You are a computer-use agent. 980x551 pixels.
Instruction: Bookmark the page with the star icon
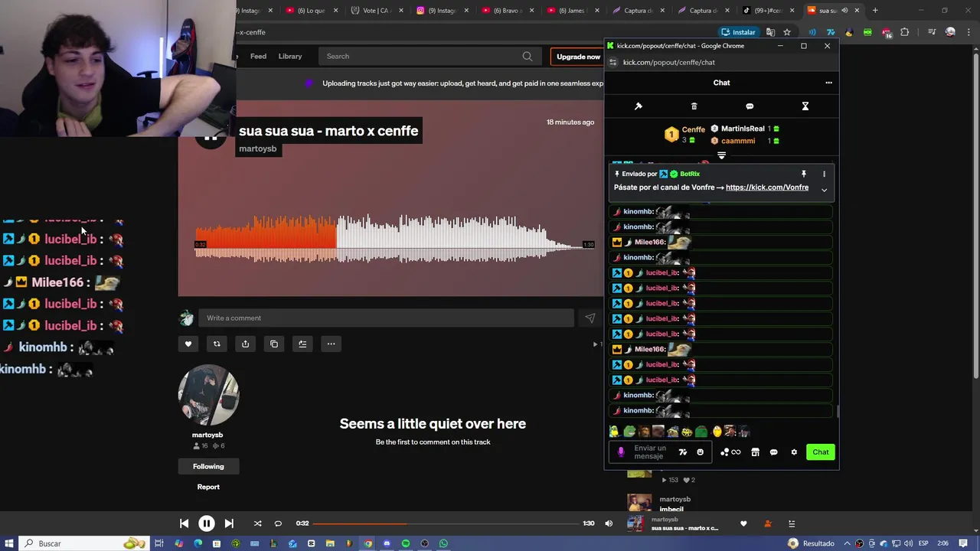(x=786, y=32)
